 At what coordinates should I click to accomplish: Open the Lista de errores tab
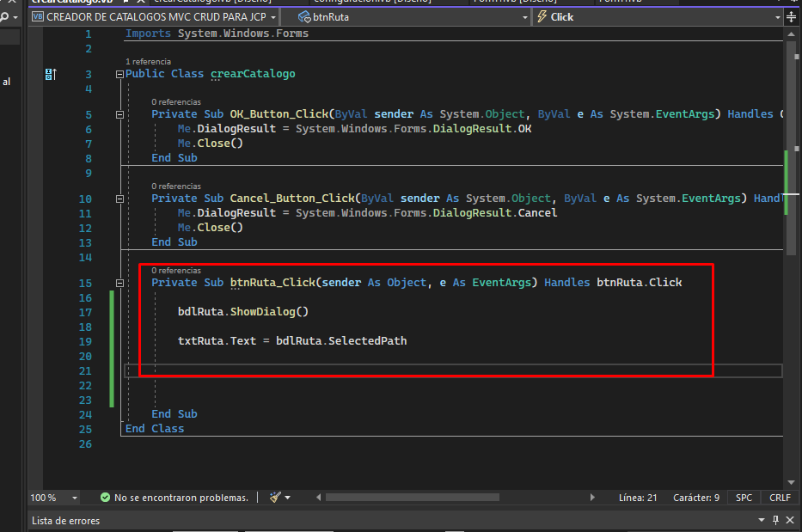tap(65, 521)
